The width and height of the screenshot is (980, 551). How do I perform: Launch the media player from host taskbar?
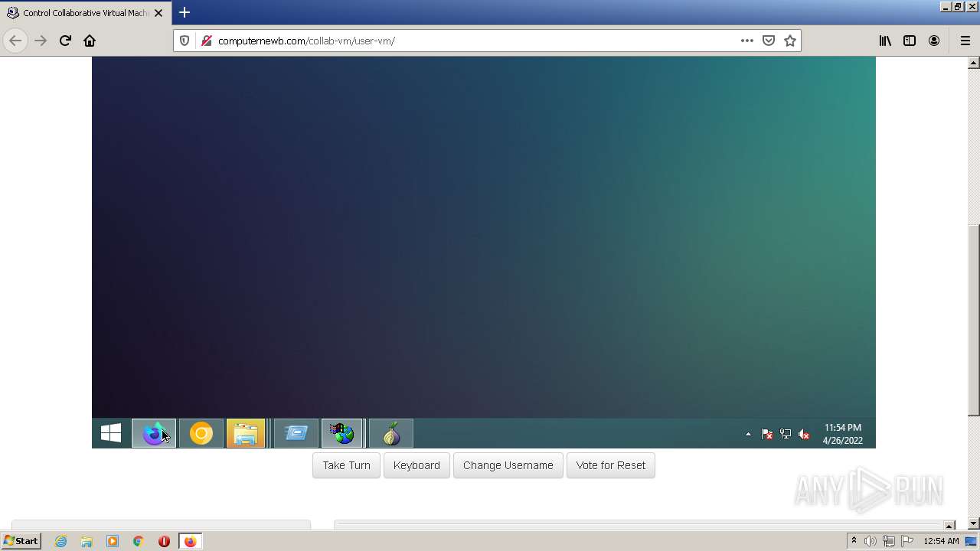pyautogui.click(x=113, y=541)
